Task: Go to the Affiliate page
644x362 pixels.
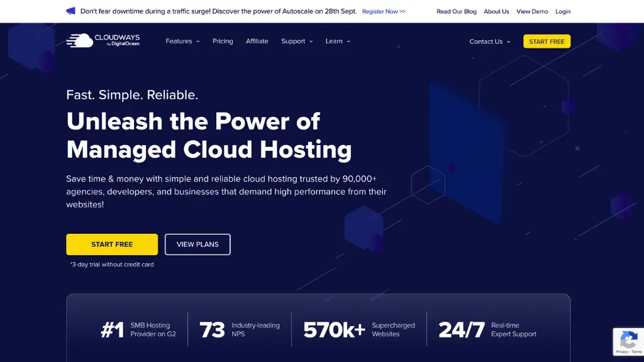Action: (257, 41)
